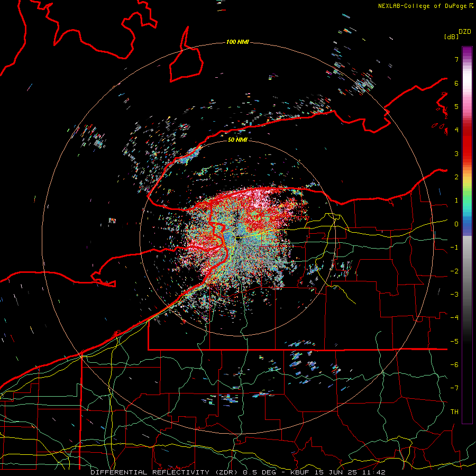476x476 pixels.
Task: Click the 3 value on color scale
Action: click(x=456, y=153)
